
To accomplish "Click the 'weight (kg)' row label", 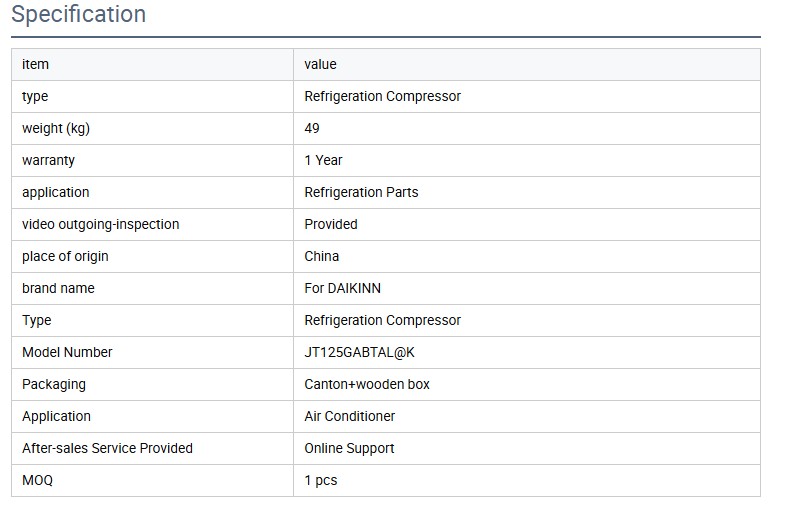I will (56, 128).
